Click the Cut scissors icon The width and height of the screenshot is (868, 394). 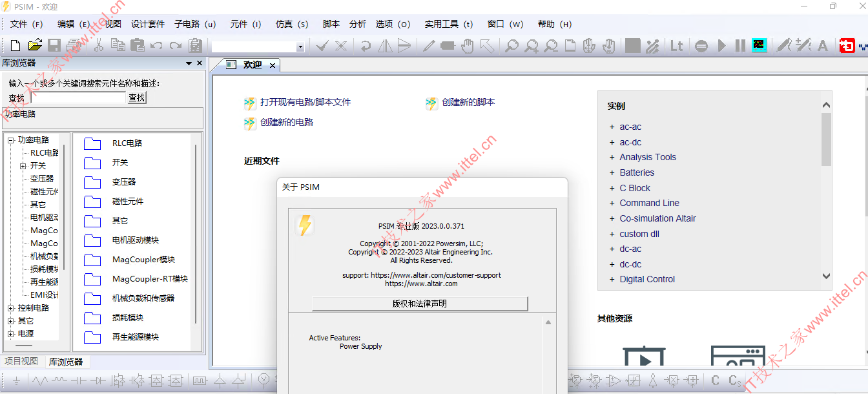click(x=99, y=45)
